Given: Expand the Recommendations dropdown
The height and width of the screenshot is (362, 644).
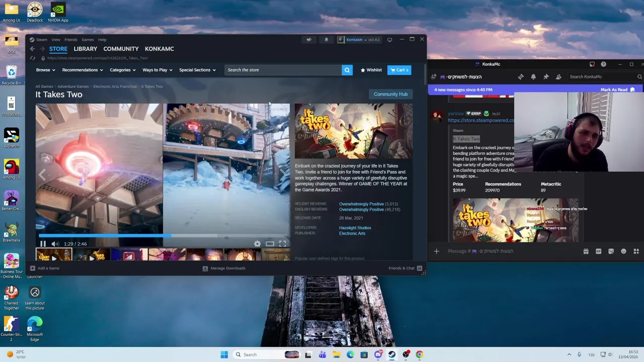Looking at the screenshot, I should pyautogui.click(x=82, y=70).
